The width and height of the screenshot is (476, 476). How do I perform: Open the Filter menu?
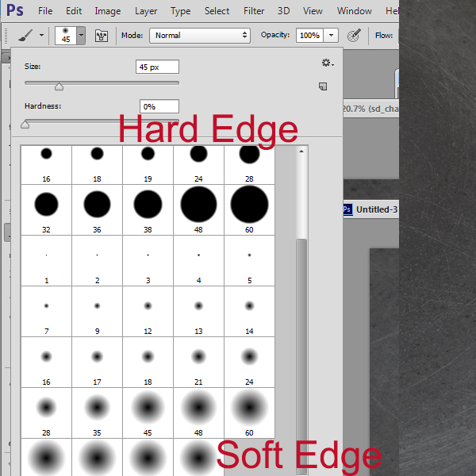click(254, 11)
